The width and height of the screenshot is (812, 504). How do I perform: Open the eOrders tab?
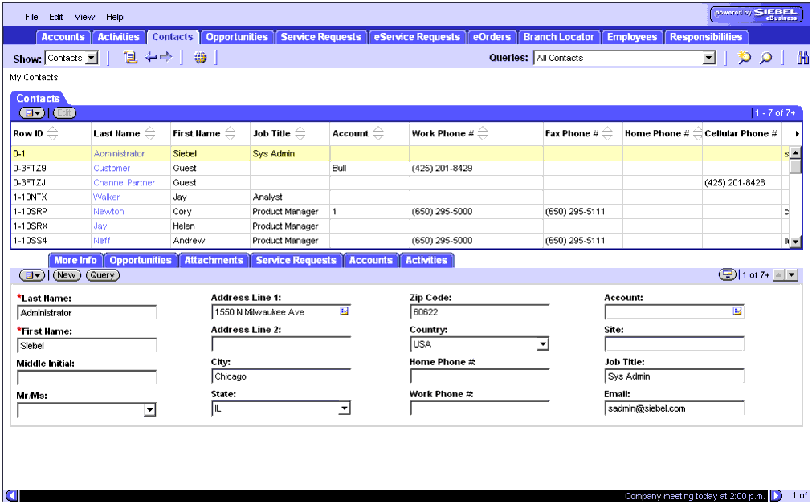click(x=492, y=37)
